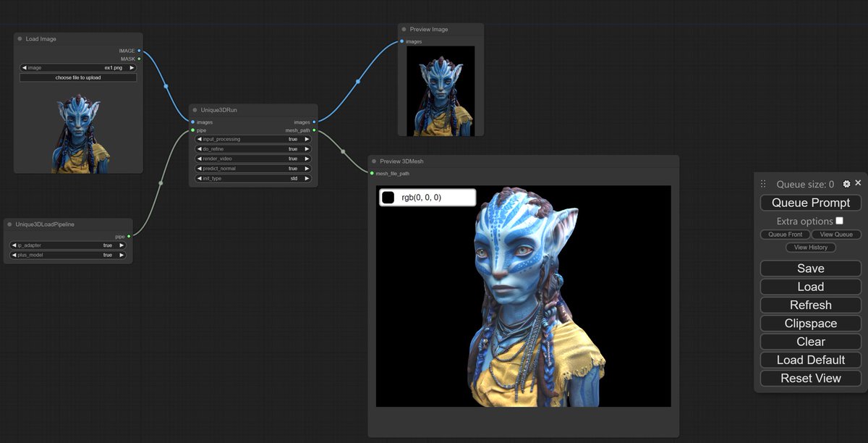Select next image with the right arrow

click(132, 67)
